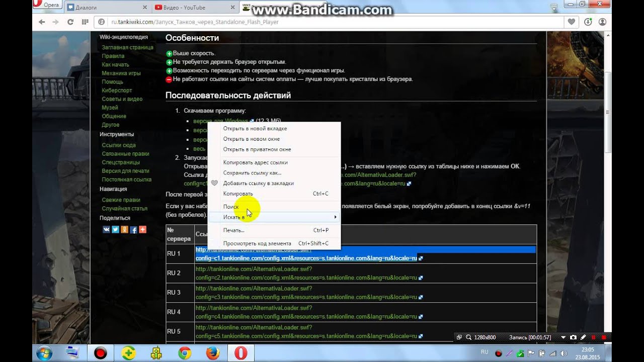This screenshot has width=644, height=362.
Task: Click Bandicam magnifier icon next to 1280x800
Action: 468,337
